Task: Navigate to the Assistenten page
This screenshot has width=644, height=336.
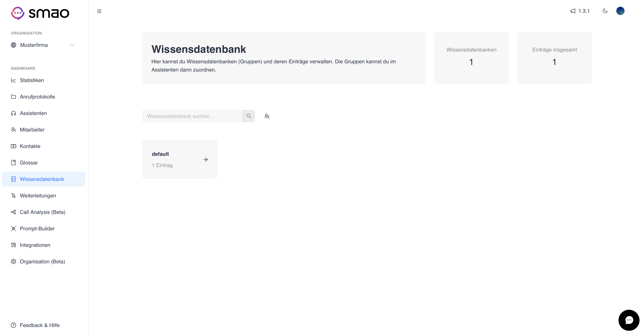Action: 33,113
